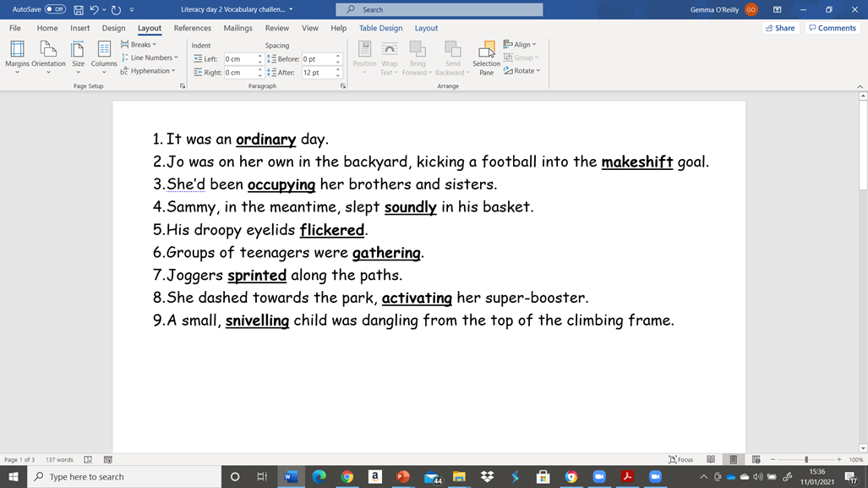Switch to the Home tab

pos(47,28)
